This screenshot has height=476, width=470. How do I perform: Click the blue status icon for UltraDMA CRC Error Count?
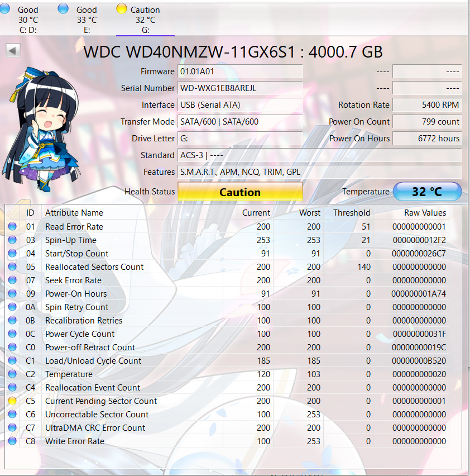(x=12, y=427)
